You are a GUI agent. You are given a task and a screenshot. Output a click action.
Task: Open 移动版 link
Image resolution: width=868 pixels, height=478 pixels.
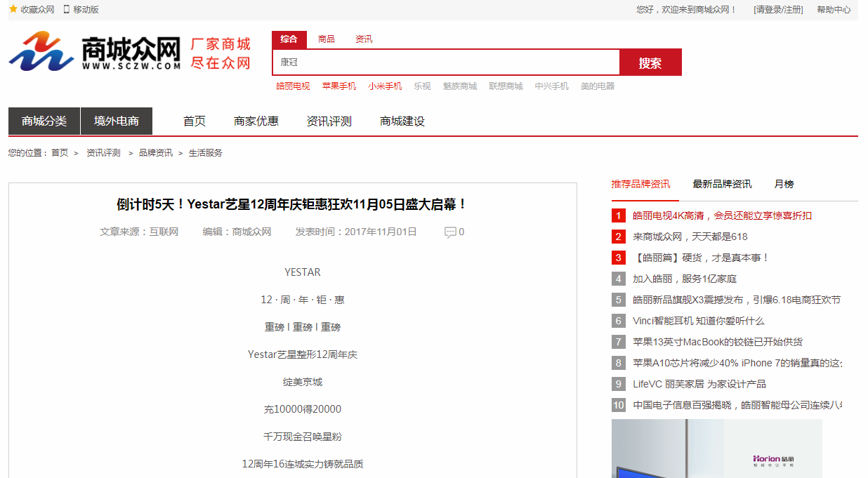pos(86,10)
